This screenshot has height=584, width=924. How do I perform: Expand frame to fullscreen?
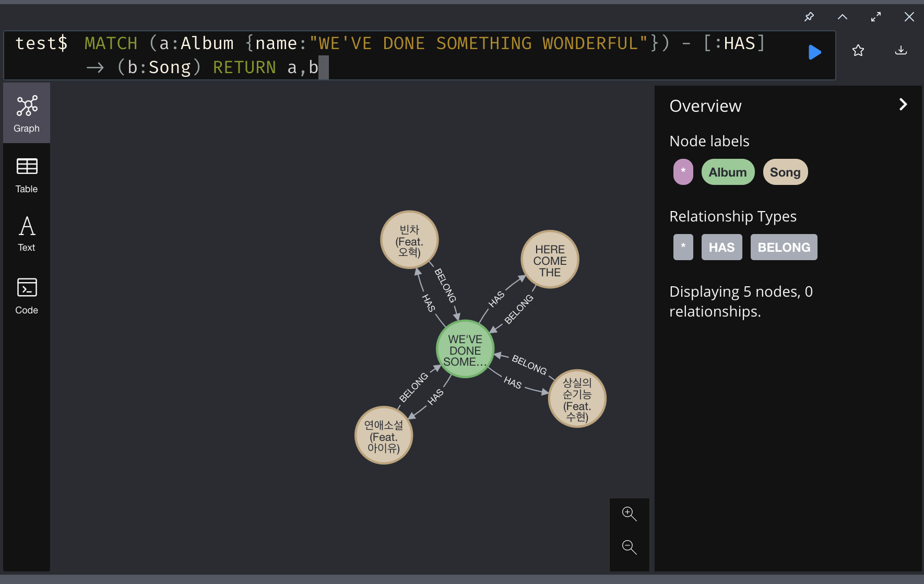click(876, 17)
